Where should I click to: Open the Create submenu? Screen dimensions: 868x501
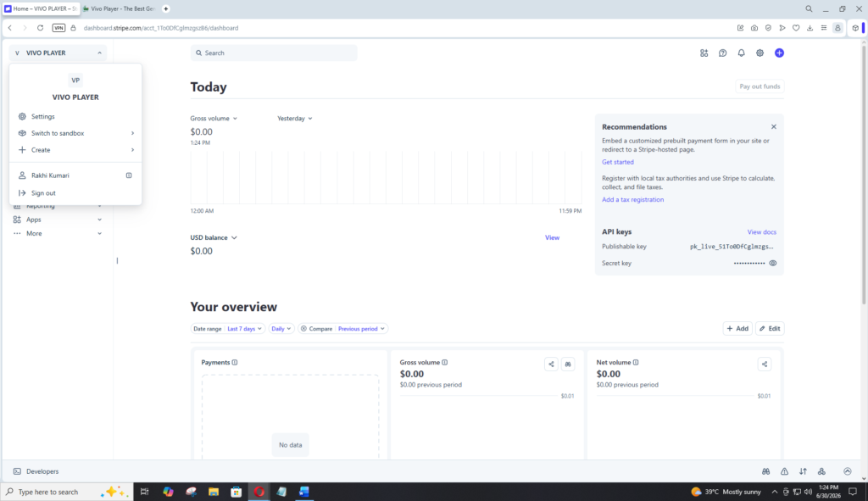(x=75, y=150)
